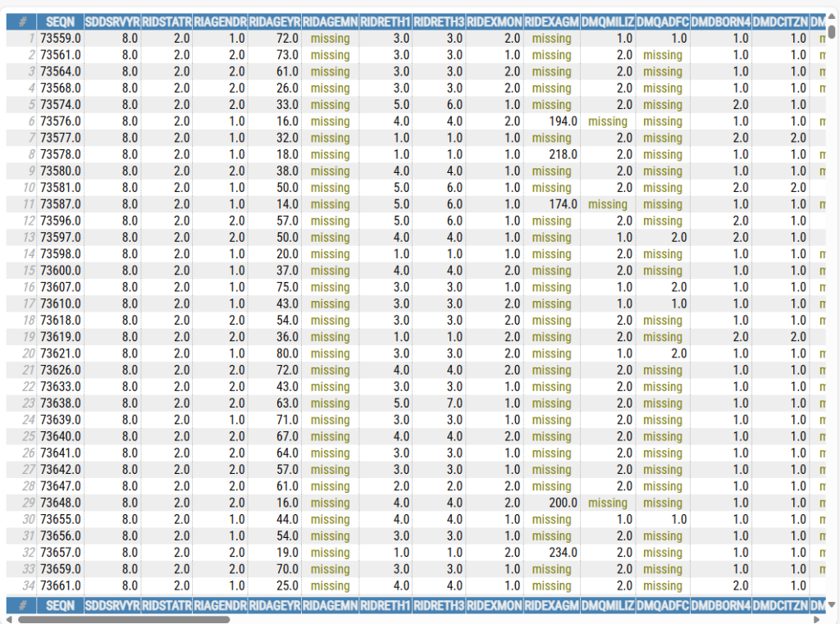The width and height of the screenshot is (840, 624).
Task: Click the RIDAGEYR column header
Action: pyautogui.click(x=274, y=21)
